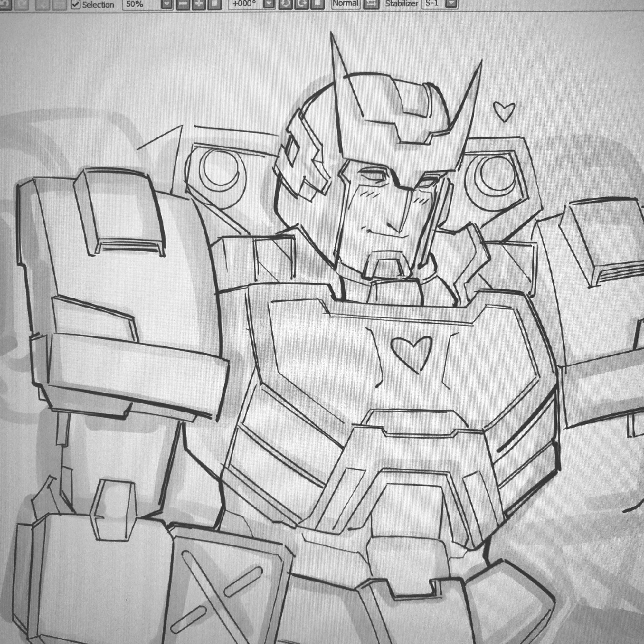The image size is (644, 644).
Task: Reset the canvas rotation
Action: tap(317, 4)
